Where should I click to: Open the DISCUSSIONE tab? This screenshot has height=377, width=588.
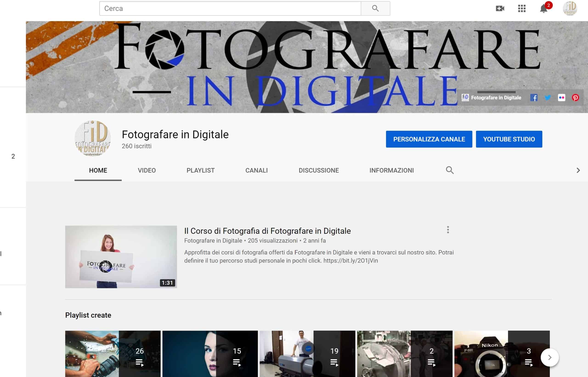(x=319, y=170)
